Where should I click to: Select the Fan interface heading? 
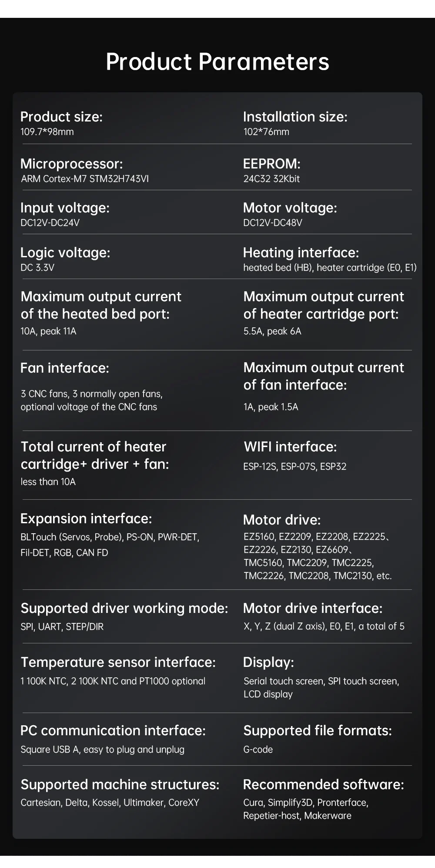65,368
